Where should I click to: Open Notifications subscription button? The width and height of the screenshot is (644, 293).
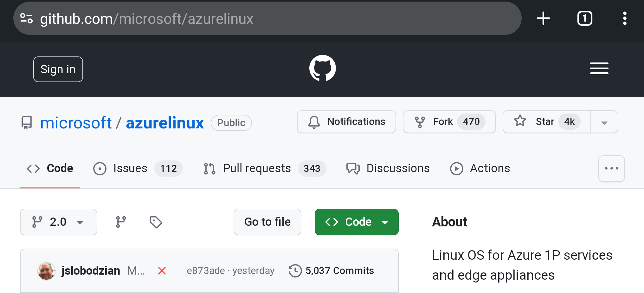[x=346, y=122]
